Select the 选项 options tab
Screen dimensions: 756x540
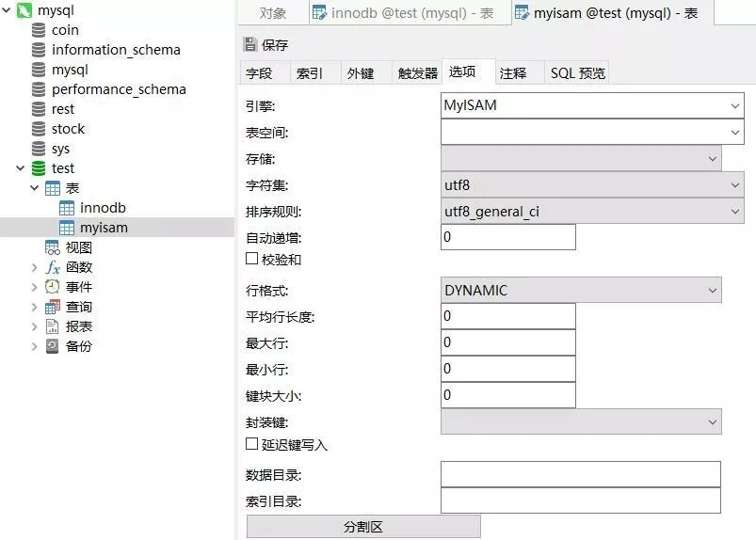[468, 71]
